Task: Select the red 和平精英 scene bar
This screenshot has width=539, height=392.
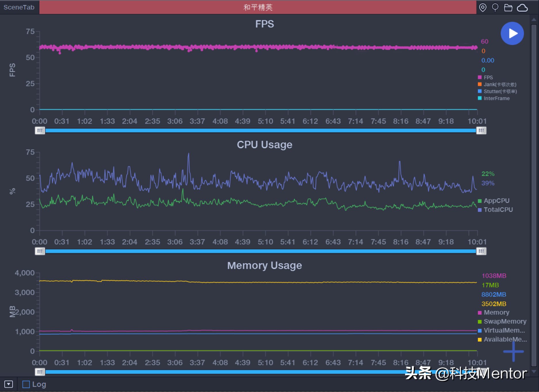Action: (258, 7)
